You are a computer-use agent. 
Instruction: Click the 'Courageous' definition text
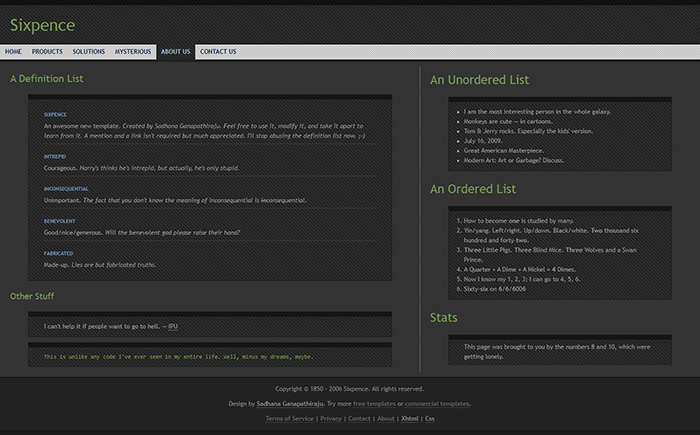coord(142,168)
